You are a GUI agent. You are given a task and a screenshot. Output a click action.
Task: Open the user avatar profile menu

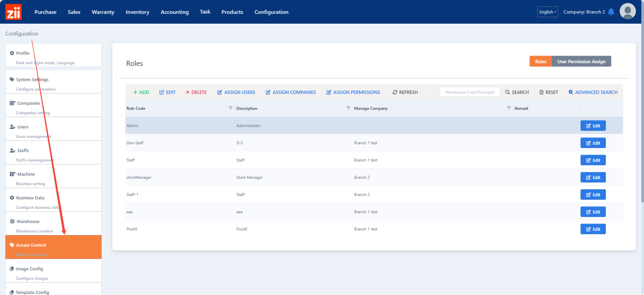[627, 11]
